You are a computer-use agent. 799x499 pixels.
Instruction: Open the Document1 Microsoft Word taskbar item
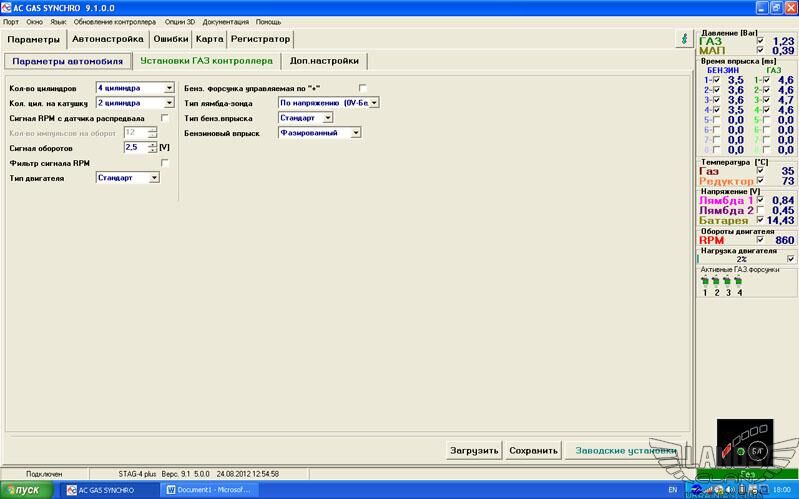pyautogui.click(x=211, y=490)
